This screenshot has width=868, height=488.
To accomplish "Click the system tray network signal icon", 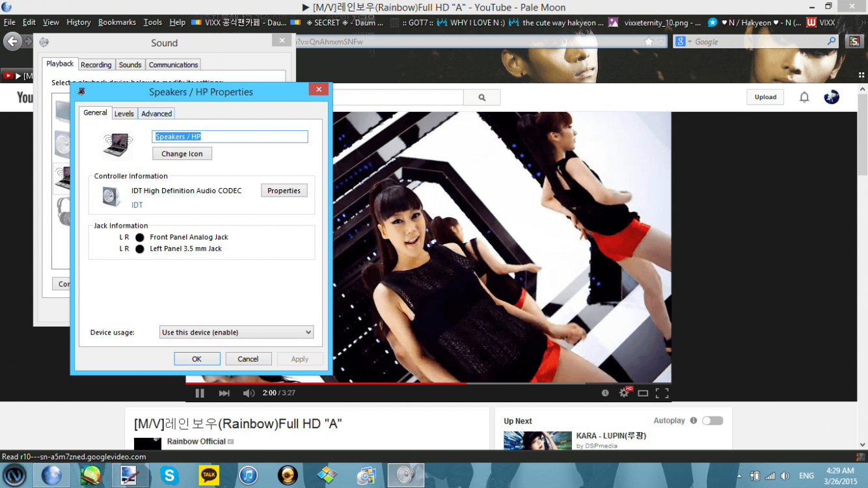I will click(770, 476).
